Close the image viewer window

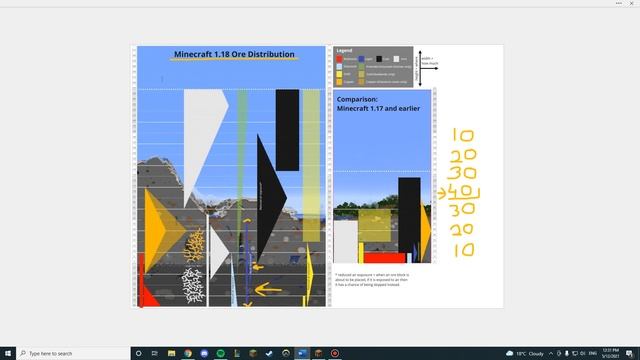click(x=631, y=3)
